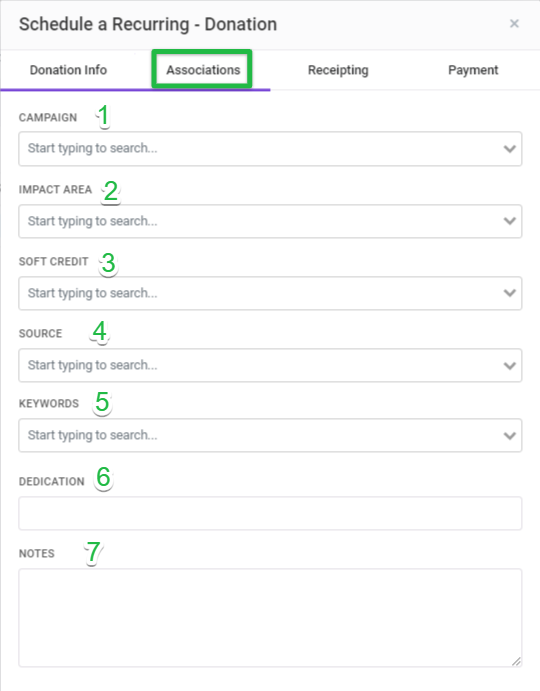Expand the Source dropdown chevron
The height and width of the screenshot is (691, 540).
point(510,365)
